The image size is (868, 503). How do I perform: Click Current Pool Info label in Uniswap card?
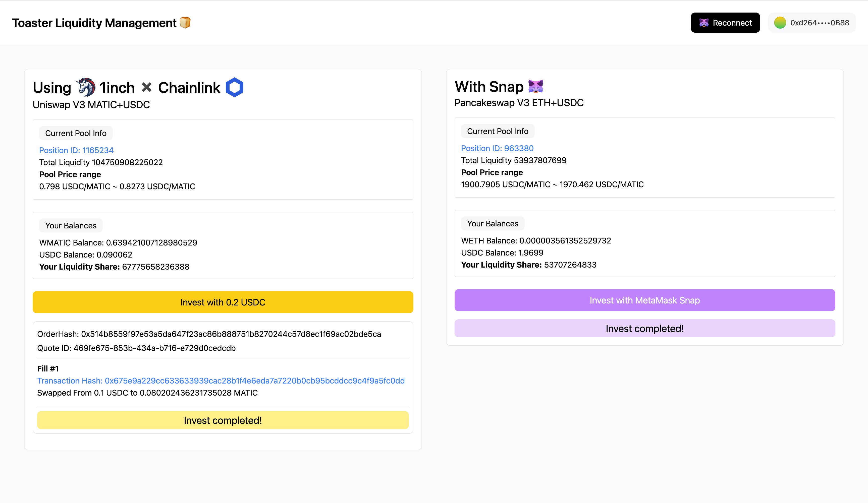point(76,133)
